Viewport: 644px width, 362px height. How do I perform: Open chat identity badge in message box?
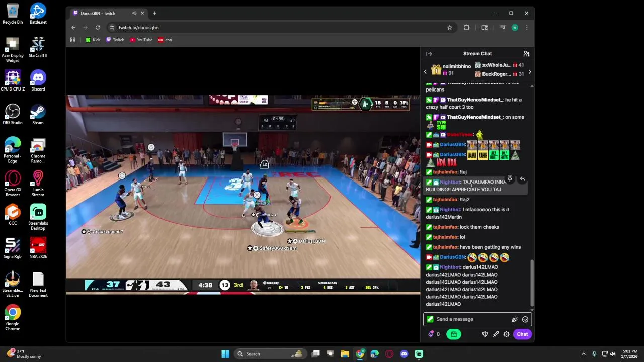tap(430, 319)
